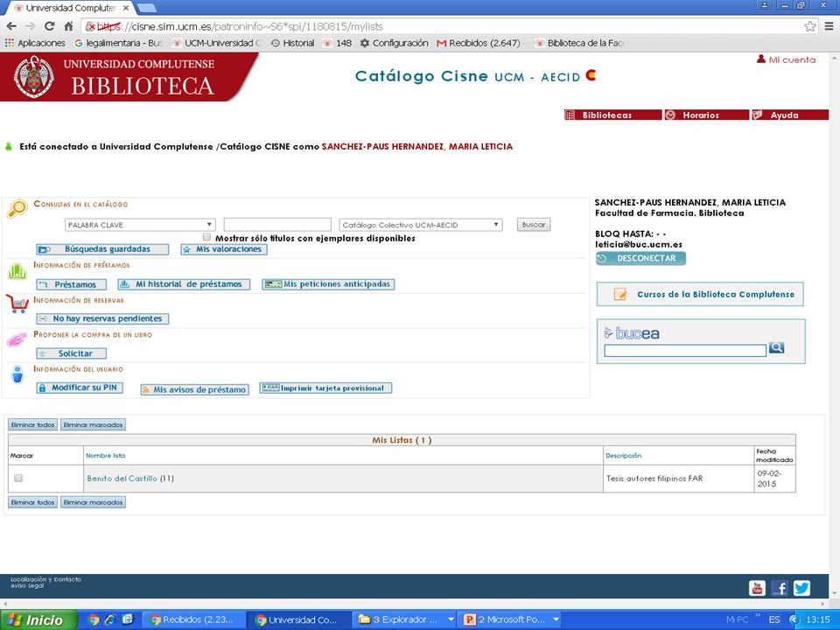The width and height of the screenshot is (840, 630).
Task: Open Mis valoraciones
Action: click(224, 249)
